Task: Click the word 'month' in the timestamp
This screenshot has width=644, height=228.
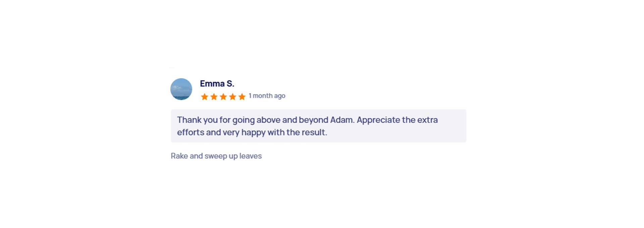Action: (x=262, y=96)
